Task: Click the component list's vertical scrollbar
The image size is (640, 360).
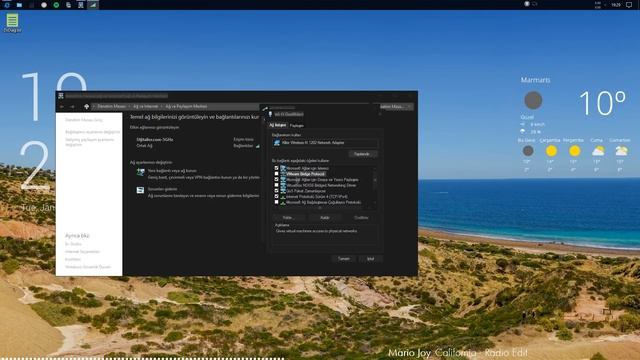Action: click(x=375, y=186)
